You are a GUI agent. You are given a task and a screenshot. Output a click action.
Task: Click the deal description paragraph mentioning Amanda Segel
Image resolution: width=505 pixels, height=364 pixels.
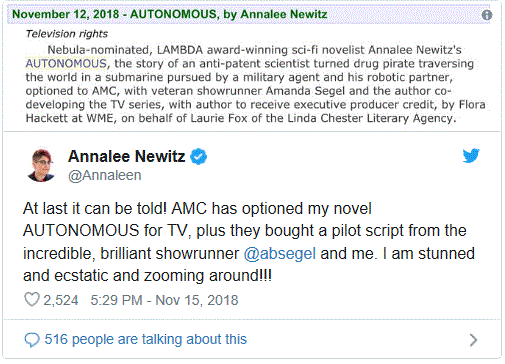click(255, 84)
